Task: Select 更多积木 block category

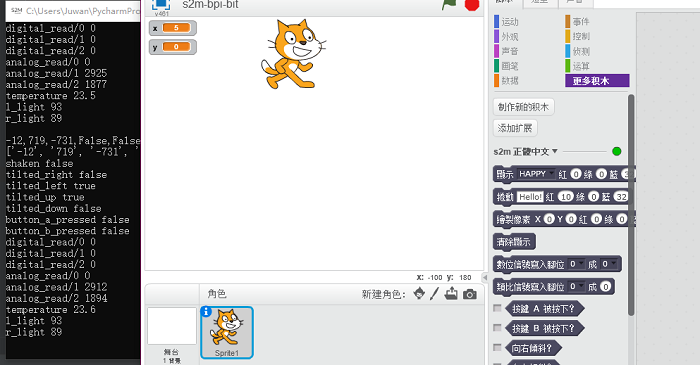Action: coord(597,80)
